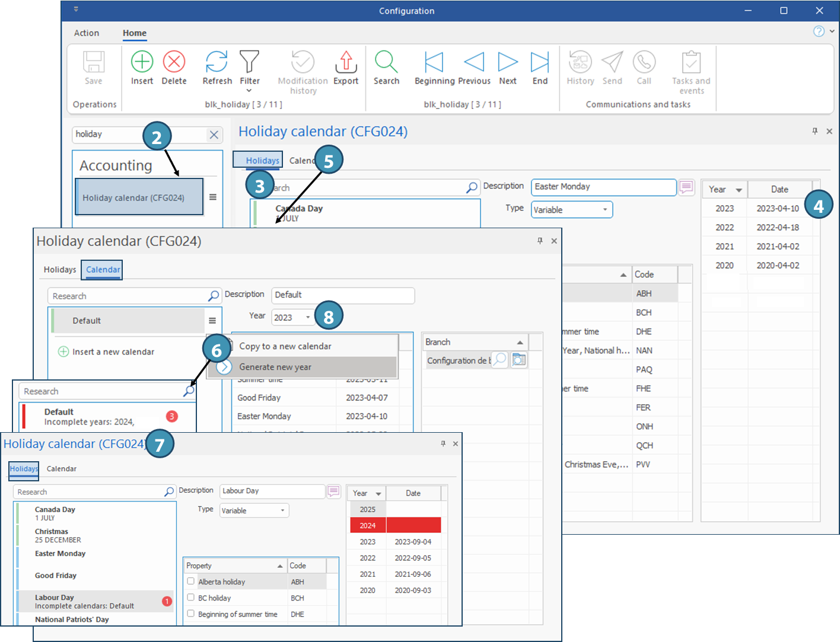
Task: Jump to the Beginning record
Action: (x=434, y=62)
